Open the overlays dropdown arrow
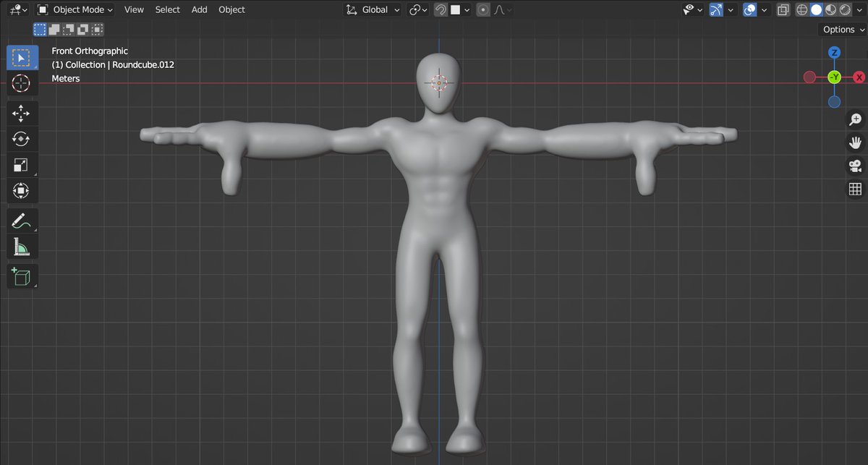 (x=764, y=9)
